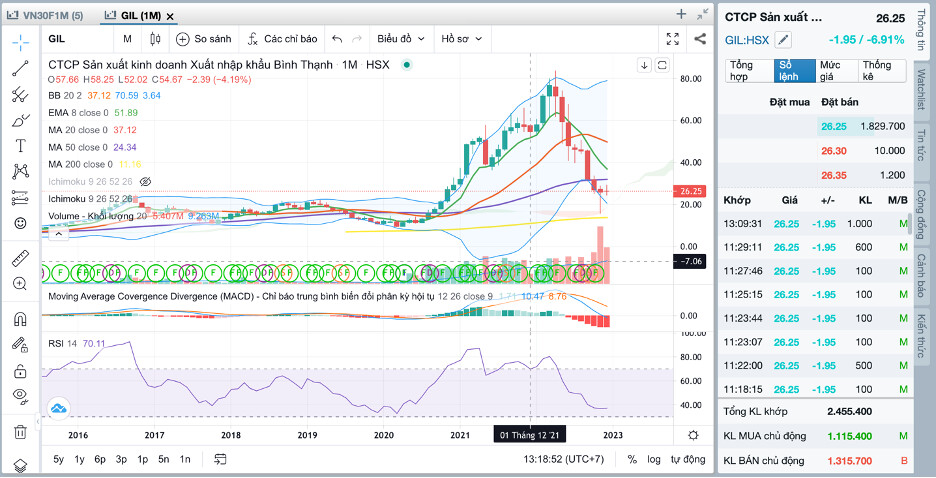Toggle the lock all drawings padlock
The width and height of the screenshot is (936, 478).
pyautogui.click(x=20, y=370)
